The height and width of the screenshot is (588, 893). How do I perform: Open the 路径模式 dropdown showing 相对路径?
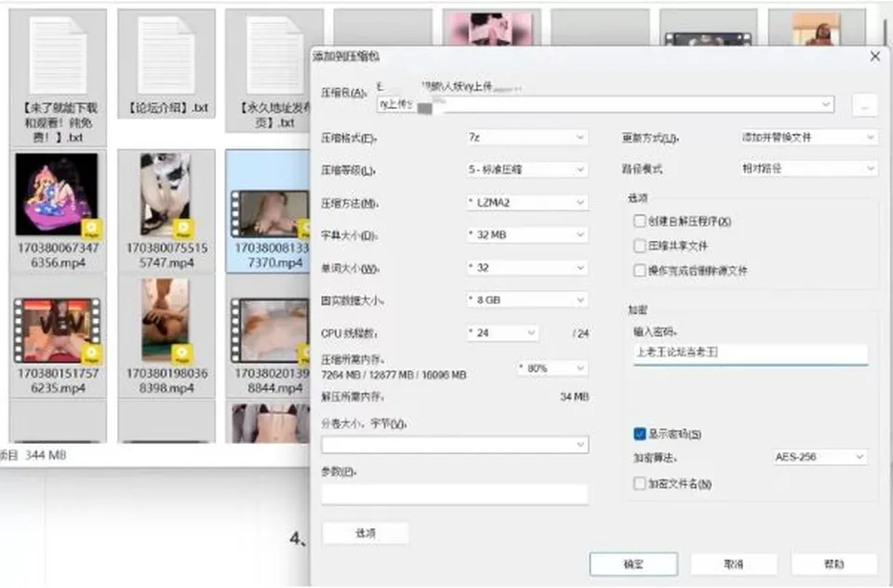[x=808, y=168]
